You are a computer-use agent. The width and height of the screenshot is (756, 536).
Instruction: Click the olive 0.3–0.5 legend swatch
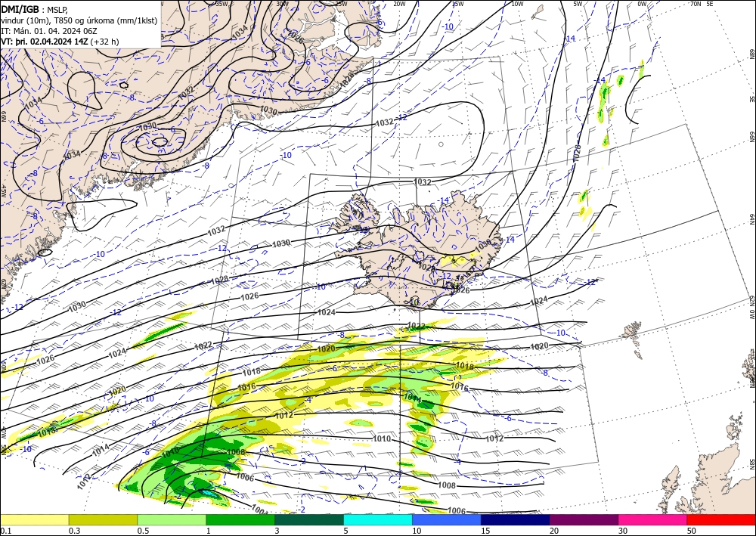[x=103, y=519]
